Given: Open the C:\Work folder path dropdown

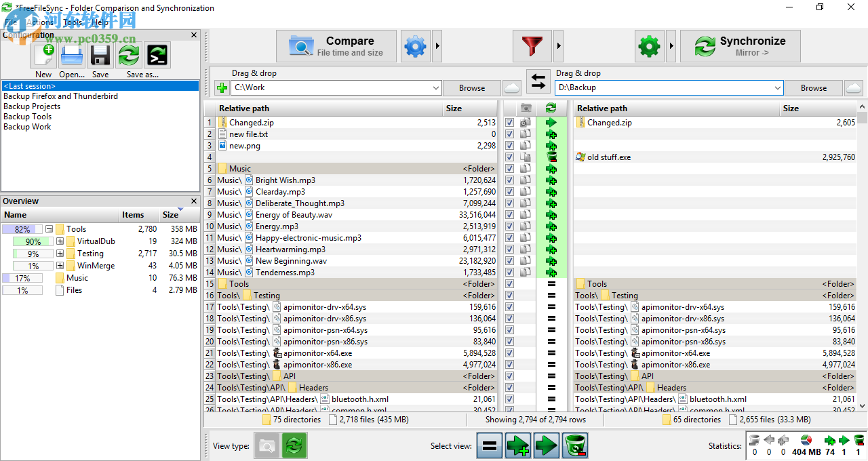Looking at the screenshot, I should (435, 87).
